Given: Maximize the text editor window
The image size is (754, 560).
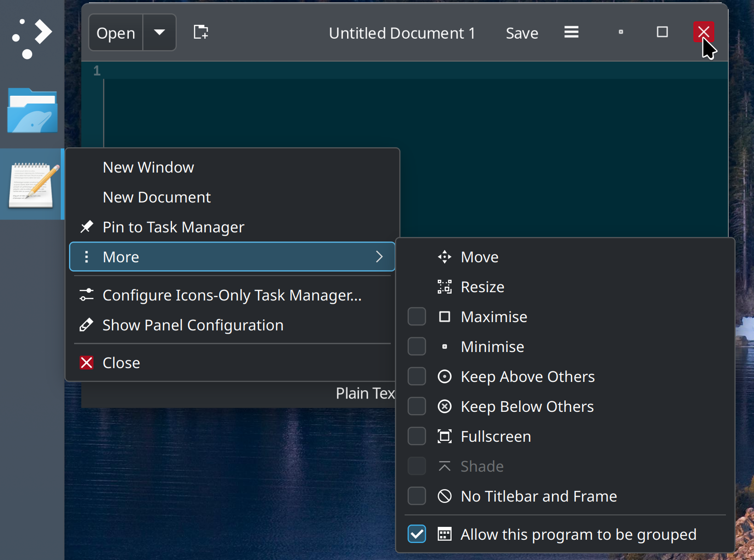Looking at the screenshot, I should point(662,32).
